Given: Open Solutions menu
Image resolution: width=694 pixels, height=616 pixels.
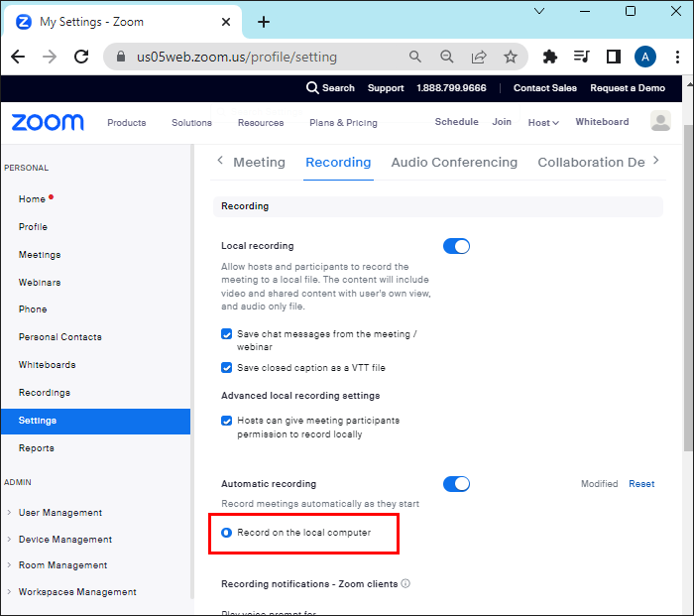Looking at the screenshot, I should pyautogui.click(x=191, y=123).
